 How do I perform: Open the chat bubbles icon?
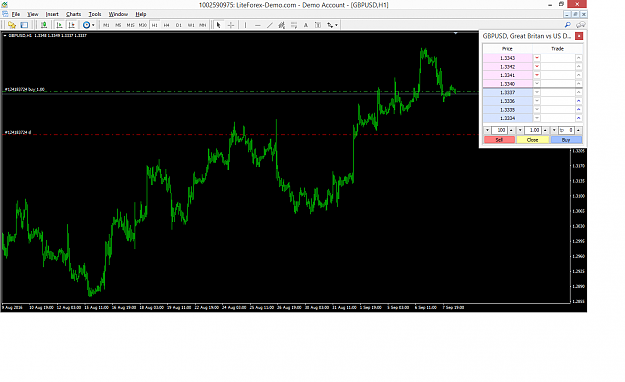581,25
